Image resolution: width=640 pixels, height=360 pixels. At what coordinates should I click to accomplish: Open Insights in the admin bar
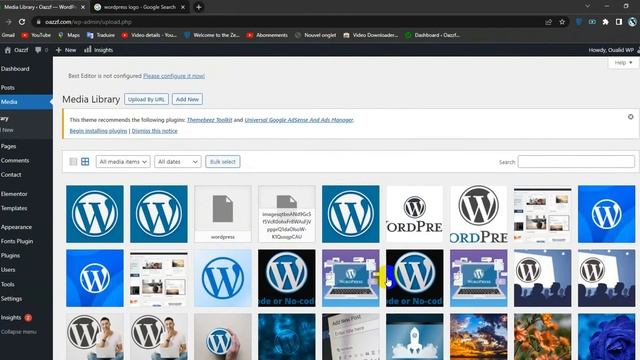click(98, 50)
